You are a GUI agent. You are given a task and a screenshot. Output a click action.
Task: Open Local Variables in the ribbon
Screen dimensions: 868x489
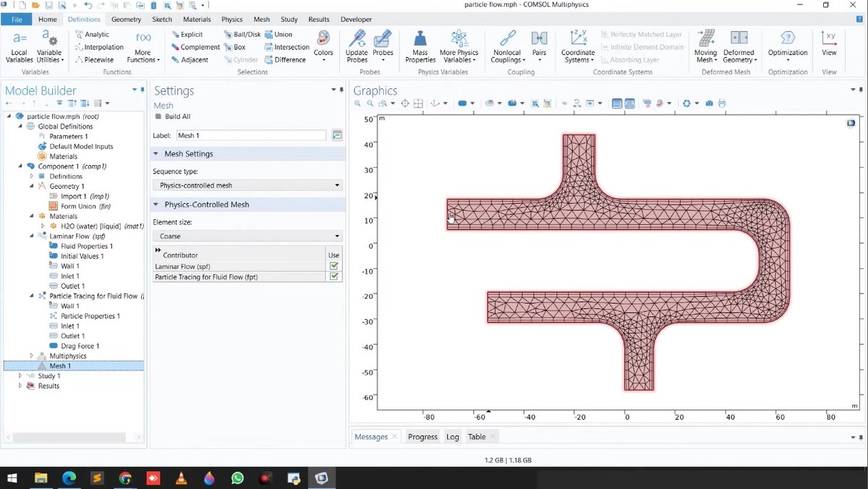point(20,46)
